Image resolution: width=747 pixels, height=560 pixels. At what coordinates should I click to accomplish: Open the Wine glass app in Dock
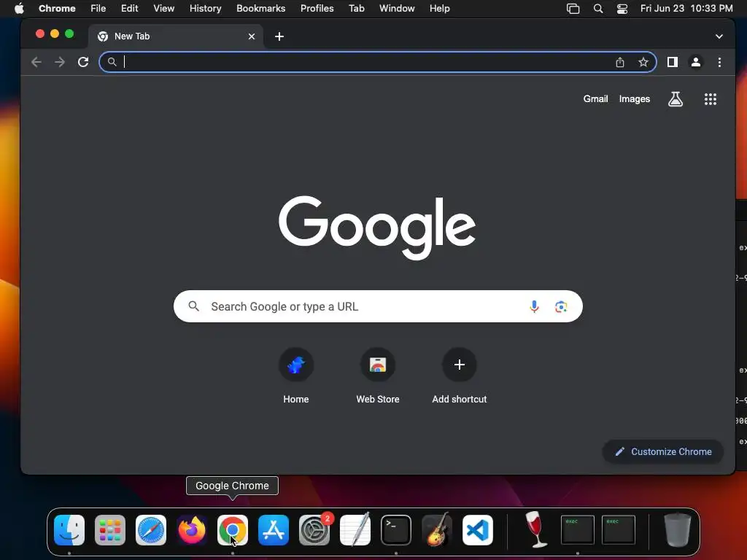[536, 529]
